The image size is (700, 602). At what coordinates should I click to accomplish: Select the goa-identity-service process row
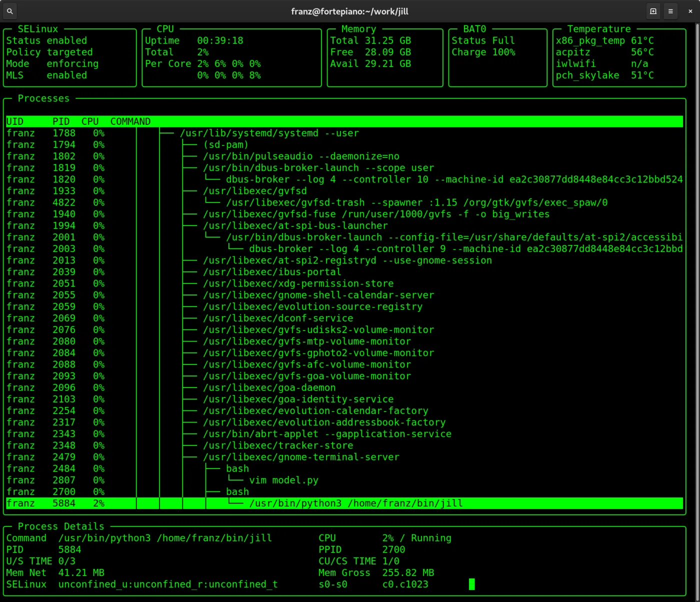pyautogui.click(x=344, y=399)
